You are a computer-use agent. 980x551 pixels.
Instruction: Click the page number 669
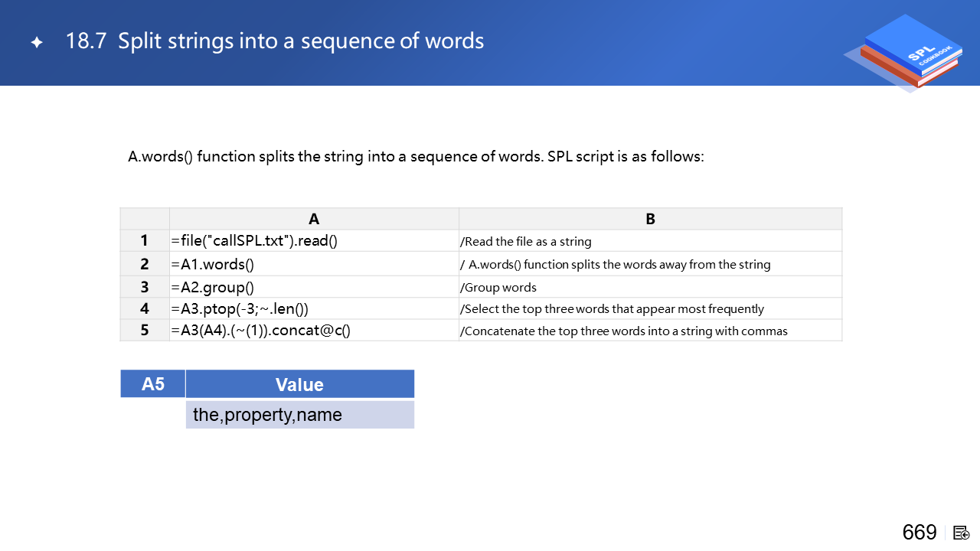919,533
